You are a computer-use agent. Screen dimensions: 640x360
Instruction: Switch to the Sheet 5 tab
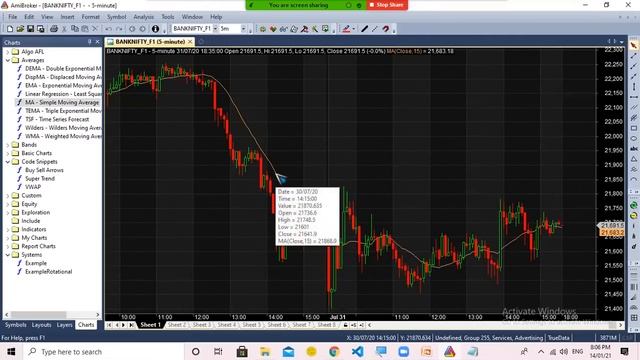[x=251, y=325]
